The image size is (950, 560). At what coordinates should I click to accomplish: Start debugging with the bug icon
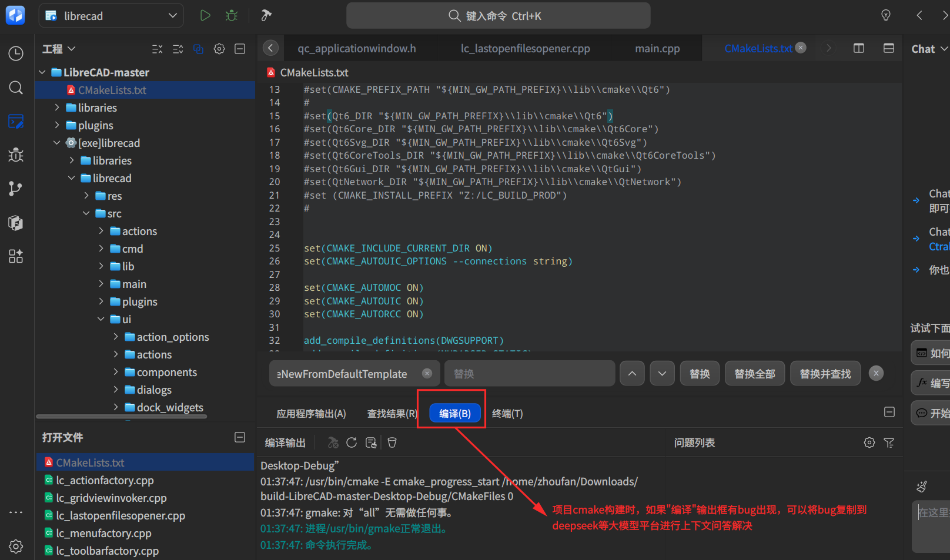pyautogui.click(x=232, y=16)
